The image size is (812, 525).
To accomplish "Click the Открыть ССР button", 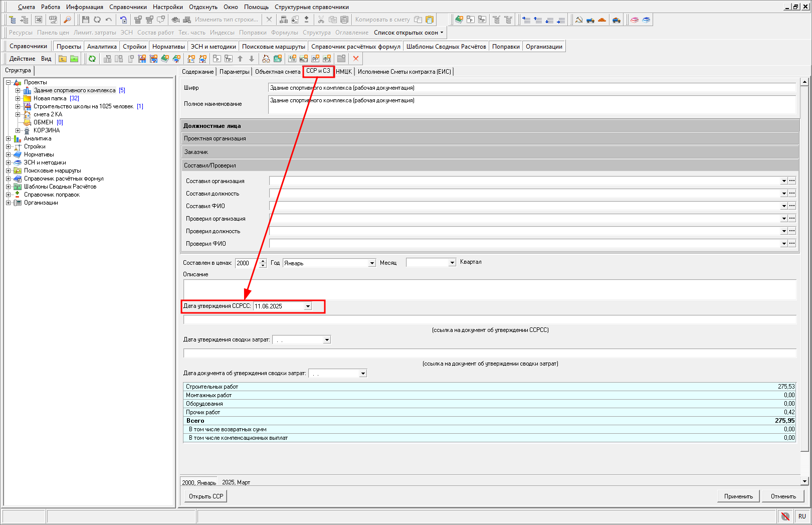I will click(x=206, y=496).
